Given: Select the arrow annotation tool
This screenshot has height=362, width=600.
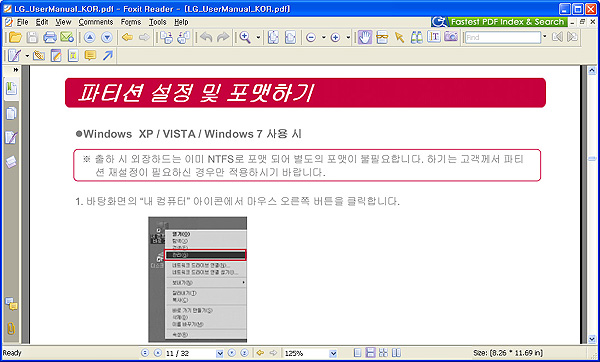Looking at the screenshot, I should [x=108, y=56].
